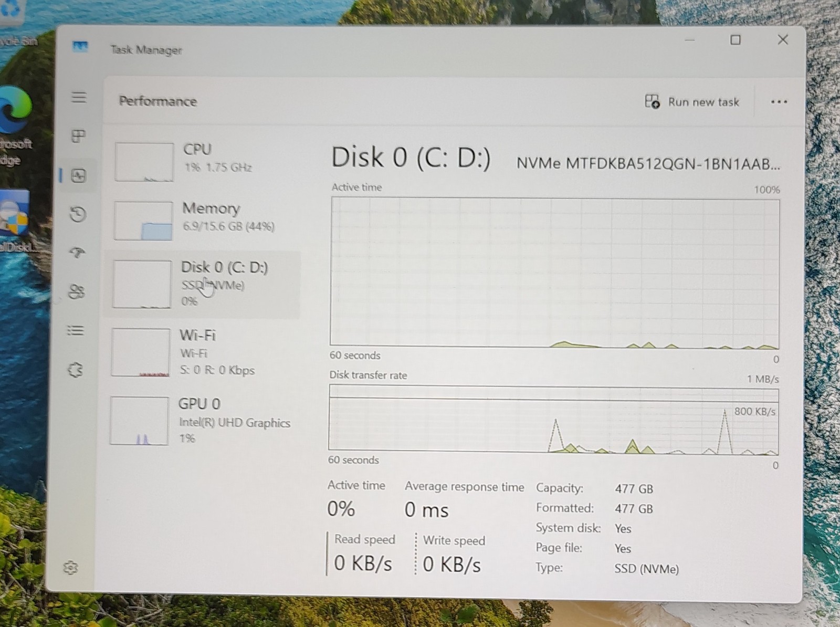This screenshot has width=840, height=627.
Task: Click the Run new task icon
Action: pyautogui.click(x=652, y=101)
